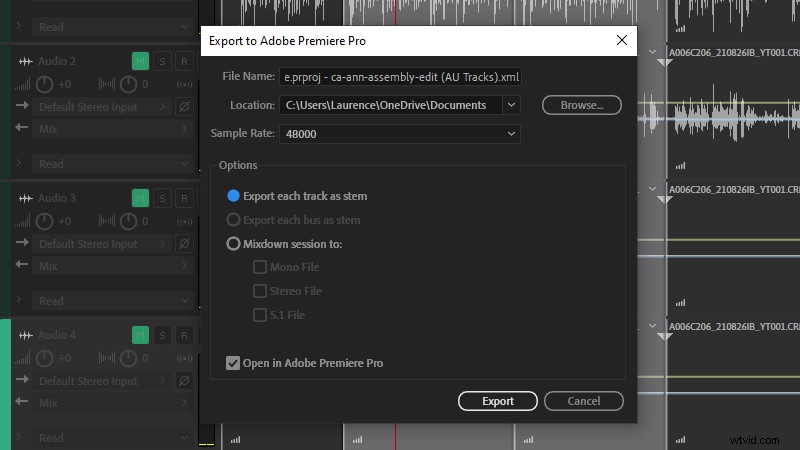Click the File Name input field
800x450 pixels.
pyautogui.click(x=400, y=77)
